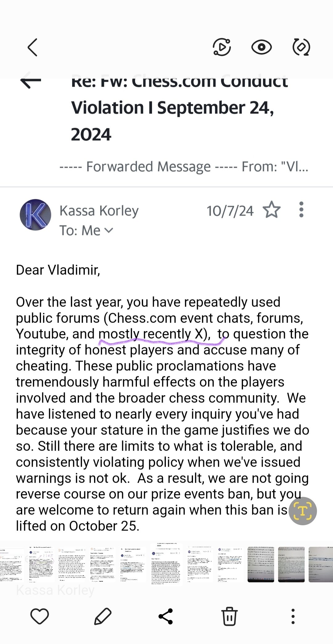Tap the email back arrow beside subject
The image size is (333, 644).
(x=31, y=81)
